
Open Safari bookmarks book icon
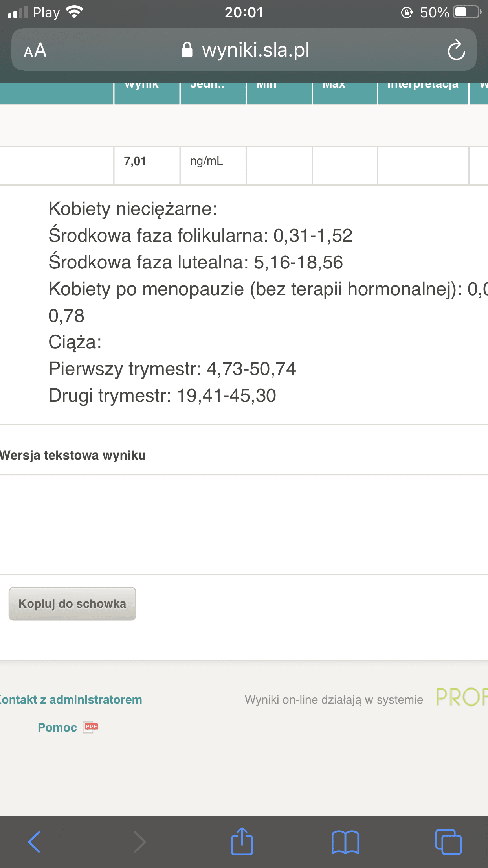click(x=345, y=842)
